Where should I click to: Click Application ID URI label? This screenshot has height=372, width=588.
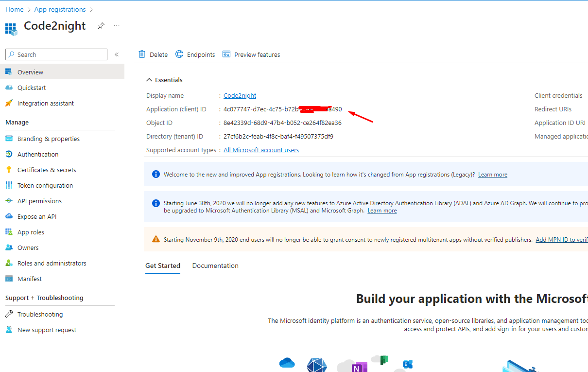pos(560,123)
